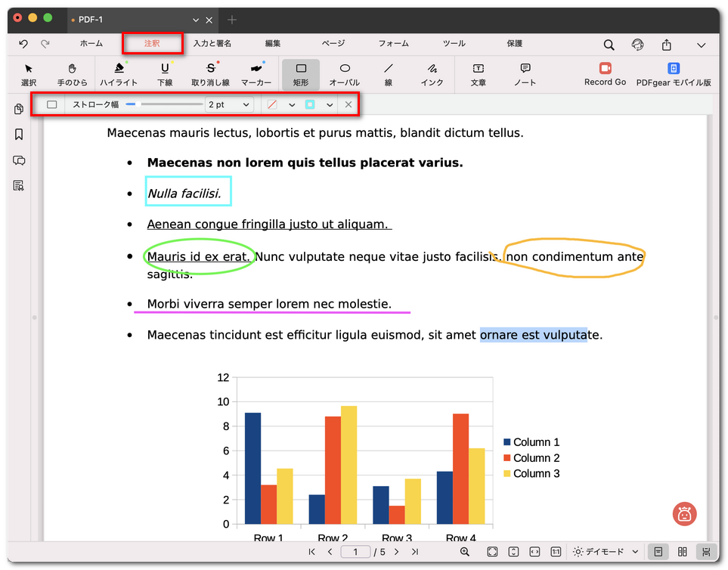Add a ノート note annotation
The image size is (728, 570).
coord(525,74)
